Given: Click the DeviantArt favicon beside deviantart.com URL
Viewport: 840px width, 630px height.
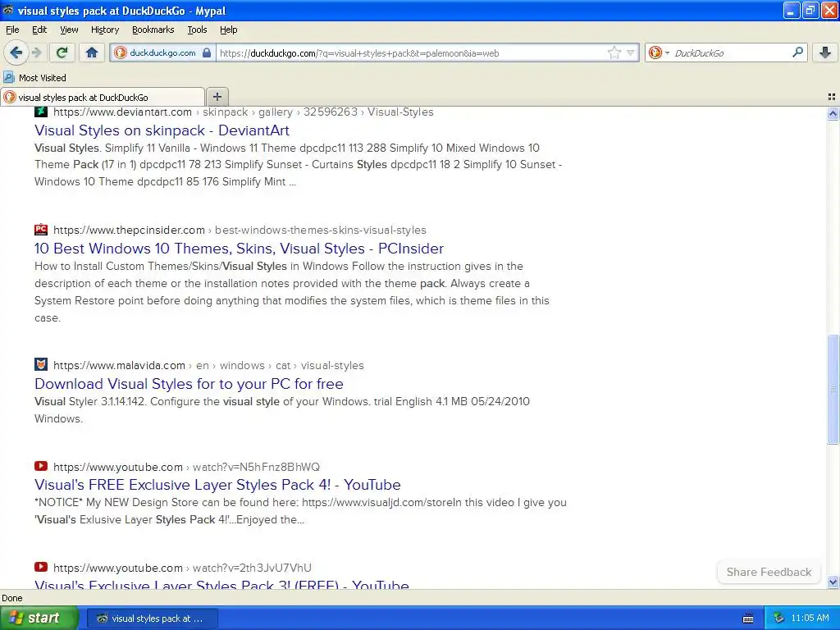Looking at the screenshot, I should (41, 112).
